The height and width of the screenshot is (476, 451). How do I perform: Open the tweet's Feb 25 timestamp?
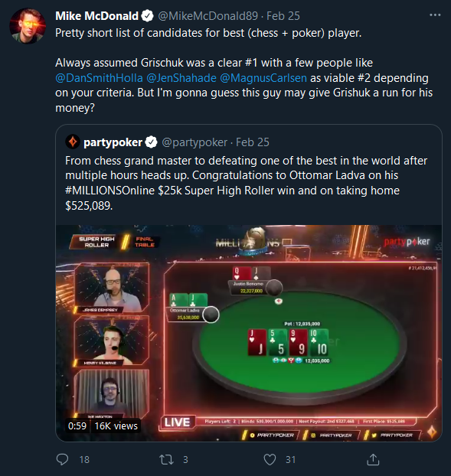(283, 16)
